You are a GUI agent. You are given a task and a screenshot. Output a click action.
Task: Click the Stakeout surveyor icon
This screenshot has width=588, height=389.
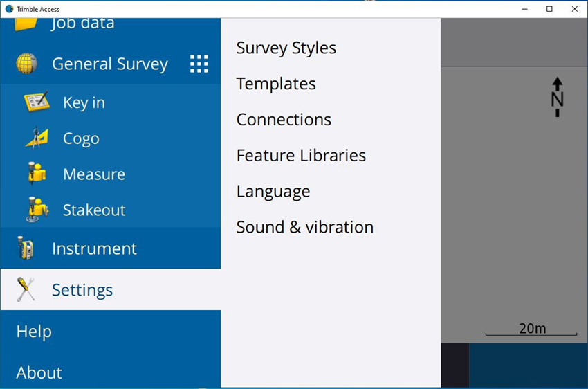pos(37,210)
